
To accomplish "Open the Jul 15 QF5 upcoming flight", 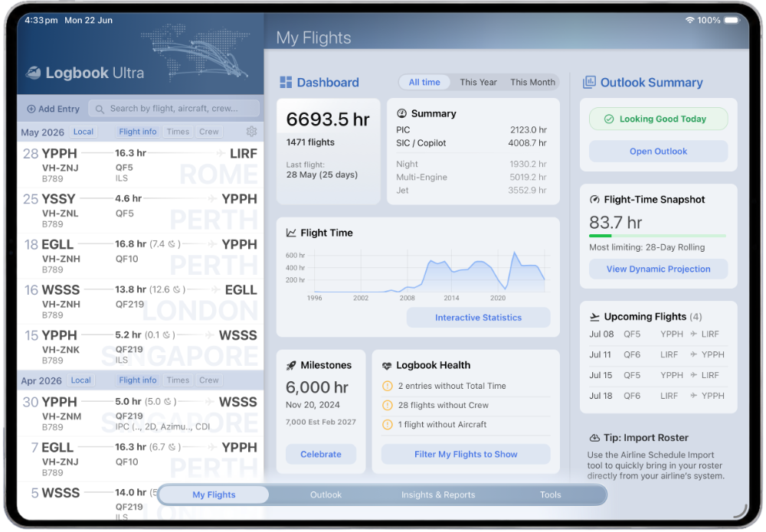I will pyautogui.click(x=657, y=375).
